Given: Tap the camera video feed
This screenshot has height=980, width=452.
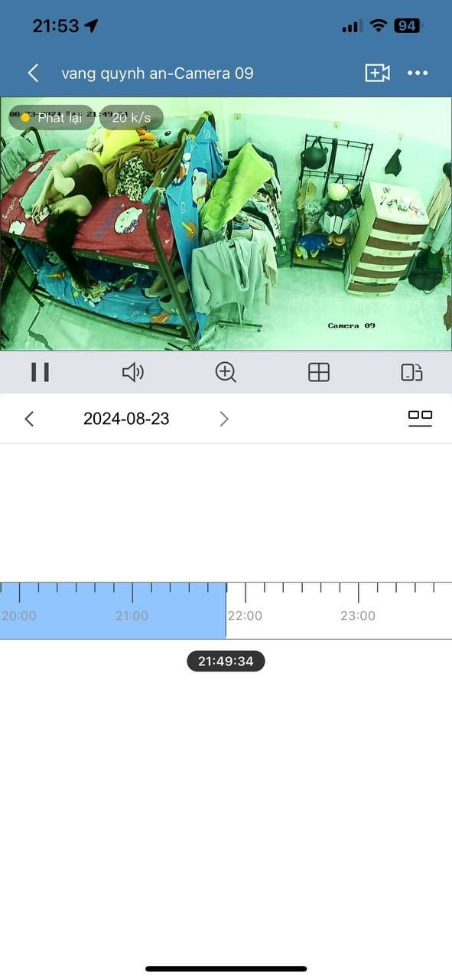Looking at the screenshot, I should 226,224.
